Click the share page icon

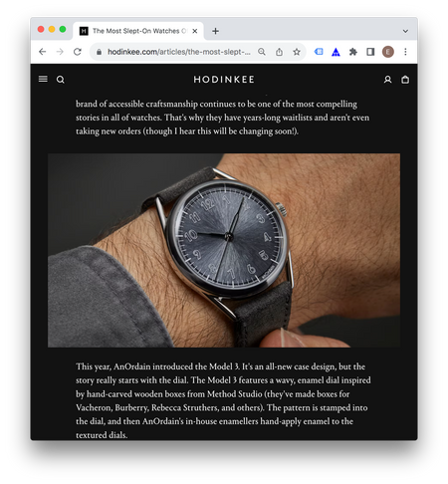[279, 52]
